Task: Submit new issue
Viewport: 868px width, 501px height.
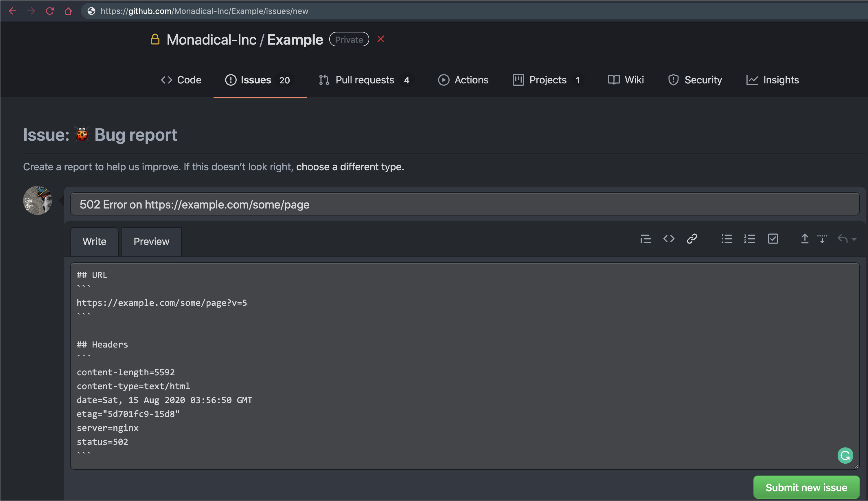Action: (806, 487)
